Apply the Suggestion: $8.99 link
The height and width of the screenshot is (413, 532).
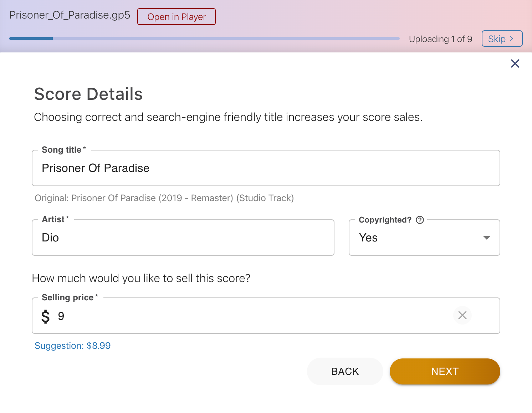click(73, 346)
